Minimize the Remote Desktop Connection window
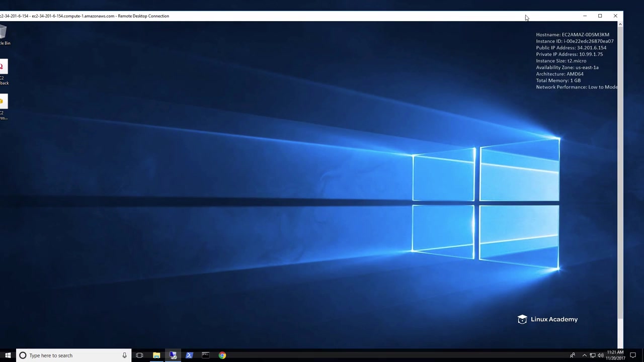The width and height of the screenshot is (644, 362). [585, 16]
